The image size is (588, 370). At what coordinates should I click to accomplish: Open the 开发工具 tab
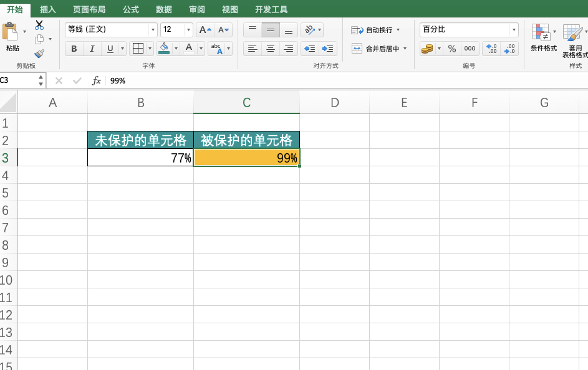tap(271, 9)
